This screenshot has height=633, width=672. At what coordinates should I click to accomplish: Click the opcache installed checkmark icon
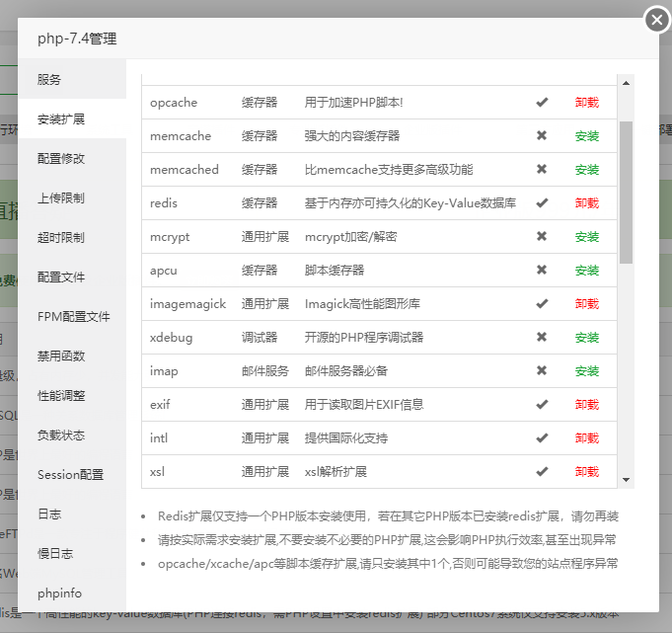coord(542,103)
